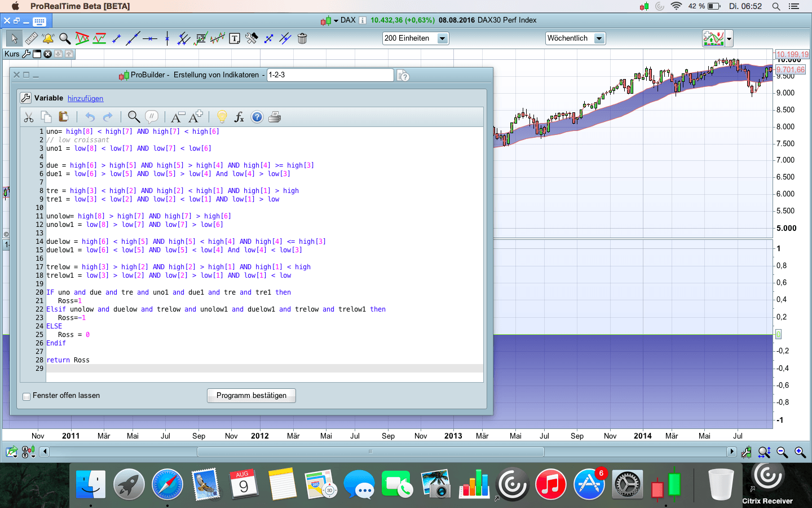
Task: Click the 'hinzufügen' variable link
Action: pos(85,98)
